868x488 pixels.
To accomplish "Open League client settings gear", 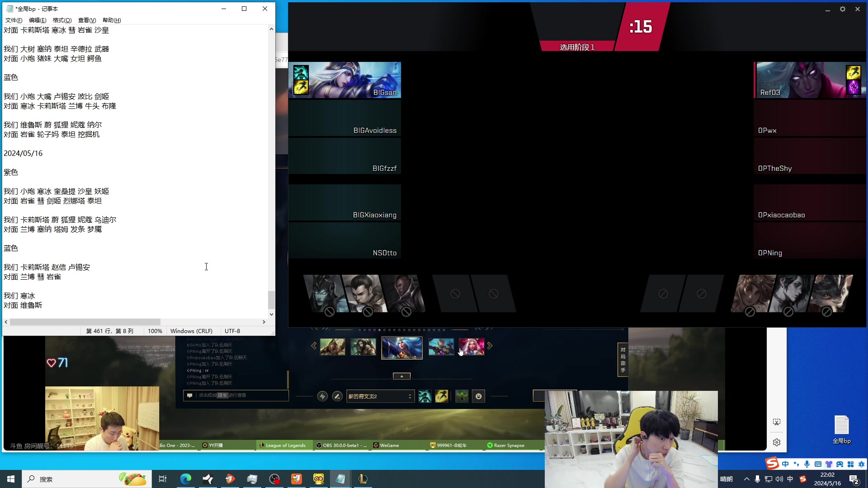I will [843, 9].
